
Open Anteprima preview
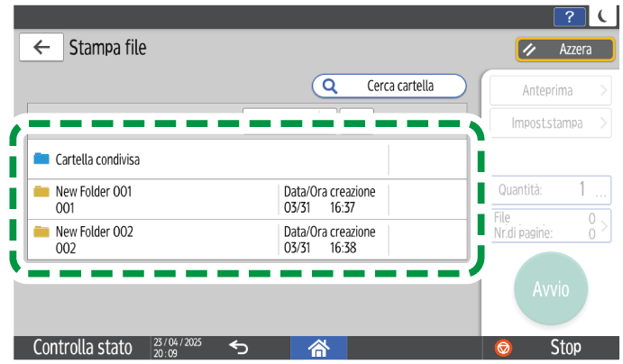pyautogui.click(x=550, y=90)
